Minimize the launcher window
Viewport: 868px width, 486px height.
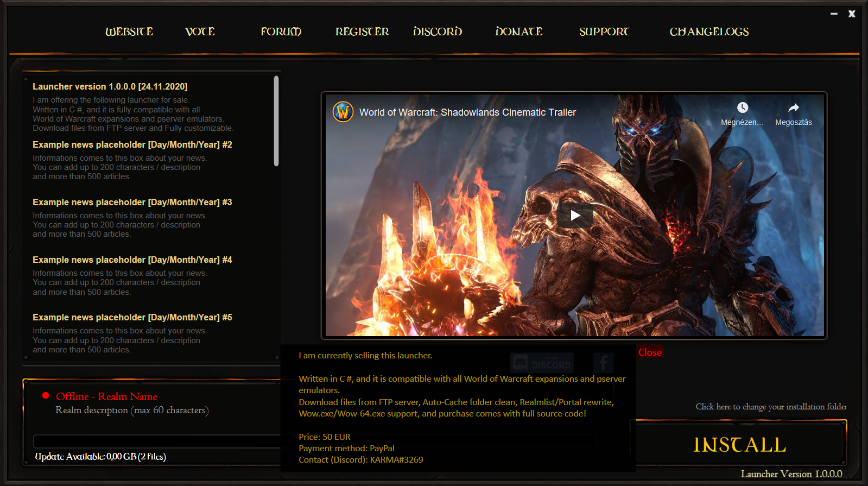(x=834, y=14)
